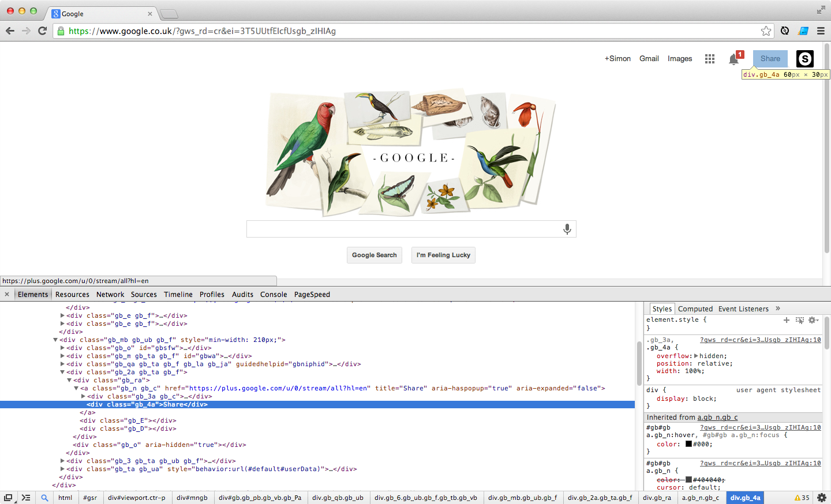The width and height of the screenshot is (831, 504).
Task: Select the gb_E div node
Action: click(x=128, y=421)
